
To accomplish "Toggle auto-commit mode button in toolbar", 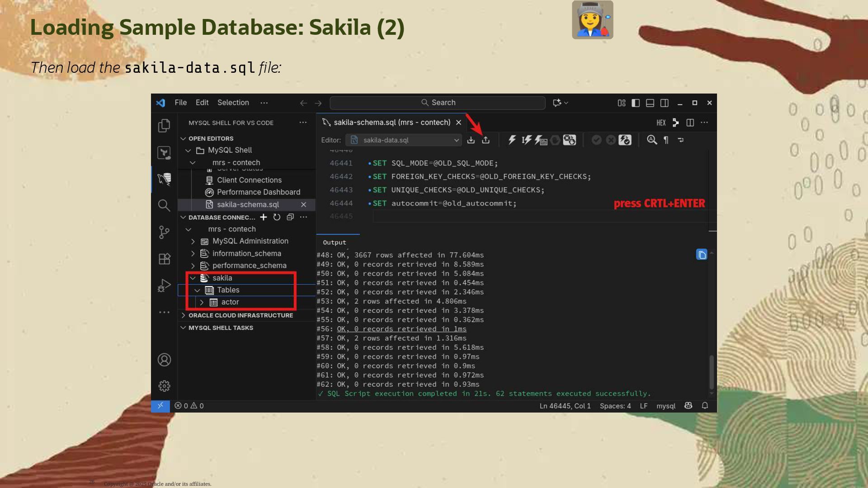I will click(625, 140).
